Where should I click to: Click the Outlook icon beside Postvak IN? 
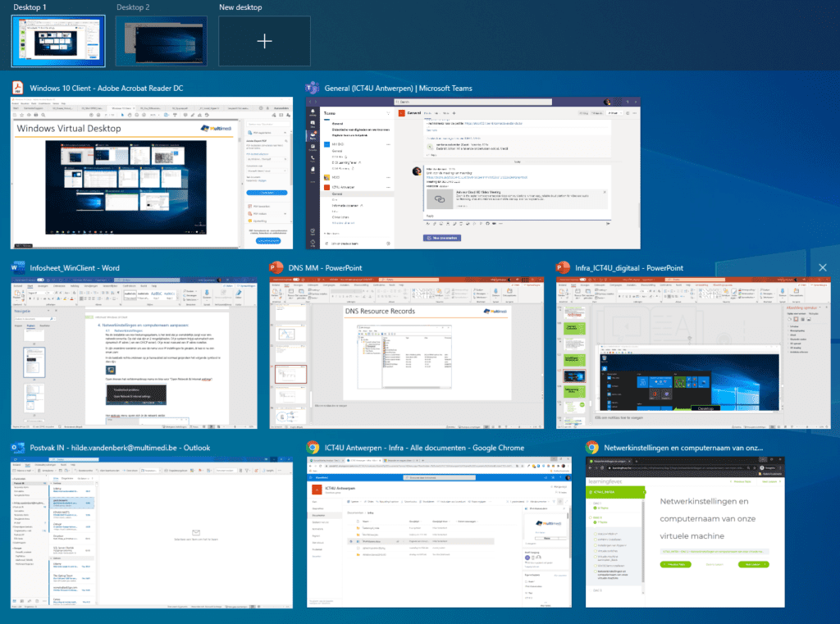(18, 447)
